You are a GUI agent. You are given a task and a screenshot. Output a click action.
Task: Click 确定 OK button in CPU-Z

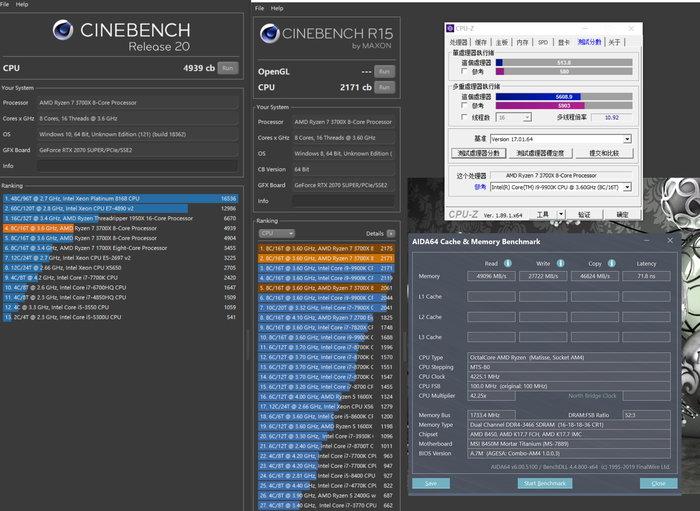pos(622,215)
